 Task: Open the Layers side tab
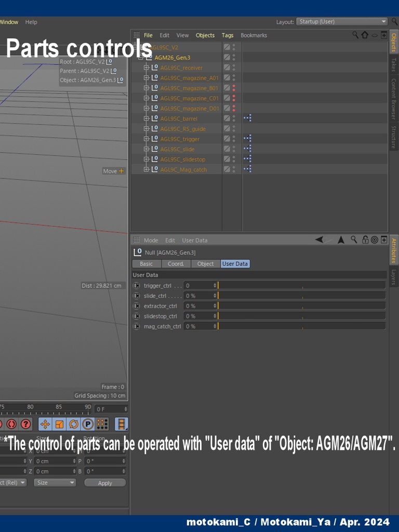(x=394, y=276)
